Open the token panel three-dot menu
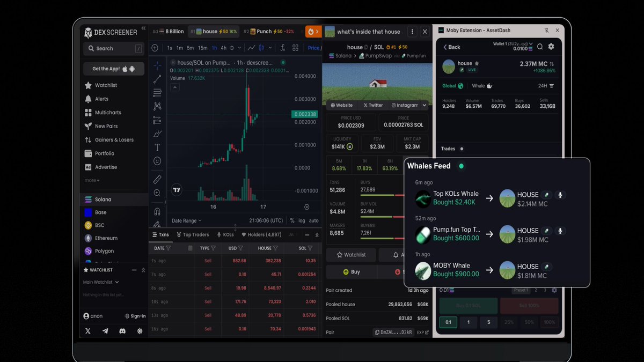The height and width of the screenshot is (362, 644). (x=412, y=32)
